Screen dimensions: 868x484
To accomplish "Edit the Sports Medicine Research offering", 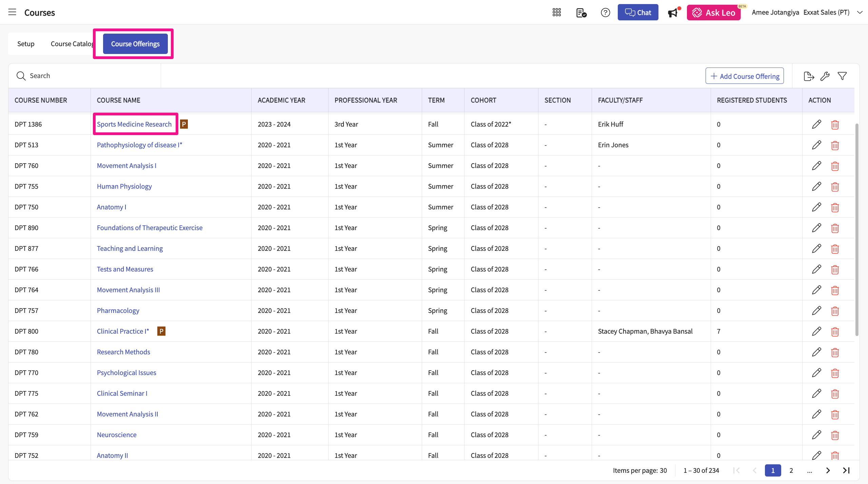I will [x=816, y=124].
